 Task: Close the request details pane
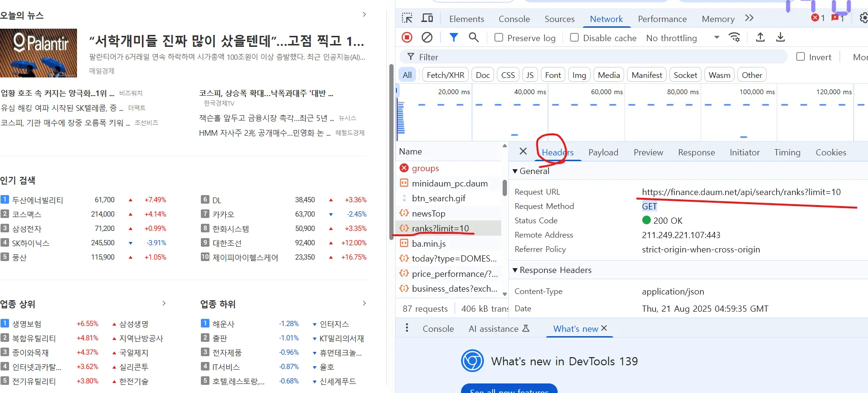coord(523,152)
